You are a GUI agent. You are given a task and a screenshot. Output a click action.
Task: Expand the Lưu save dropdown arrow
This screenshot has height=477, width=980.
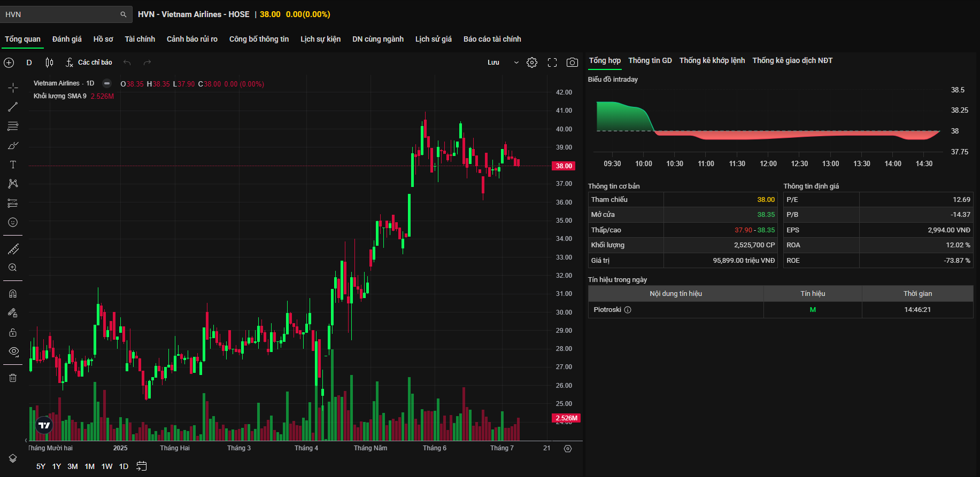[516, 62]
